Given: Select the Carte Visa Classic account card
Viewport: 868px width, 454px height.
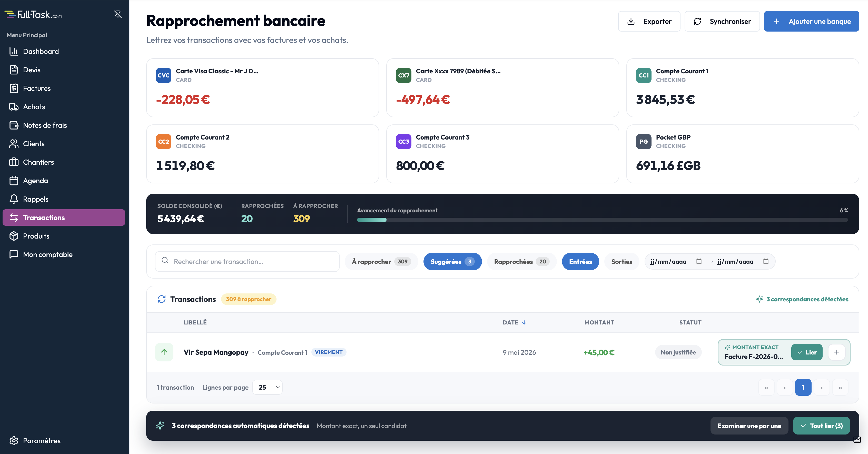Looking at the screenshot, I should (262, 88).
